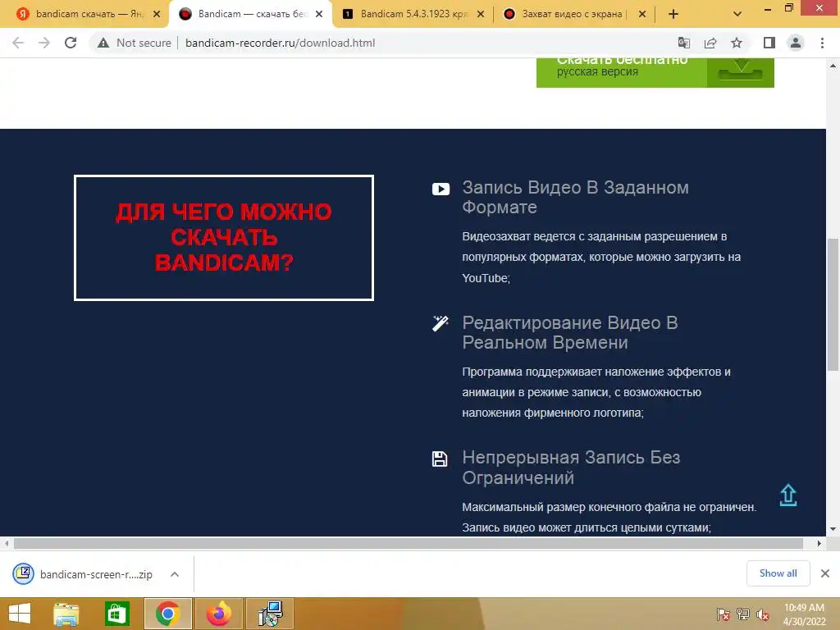Click the Непрерывная Запись Без Ограничений heading
Screen dimensions: 840x630
(x=571, y=467)
